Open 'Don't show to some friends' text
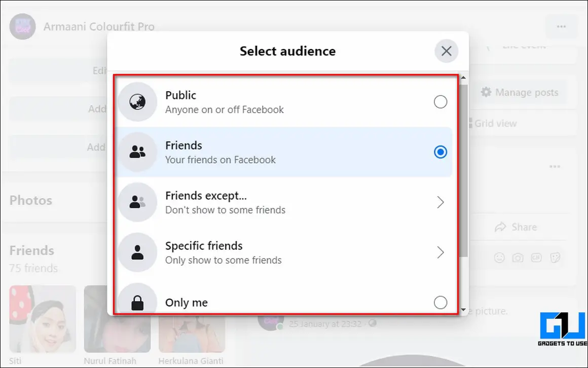This screenshot has width=588, height=368. (x=226, y=210)
